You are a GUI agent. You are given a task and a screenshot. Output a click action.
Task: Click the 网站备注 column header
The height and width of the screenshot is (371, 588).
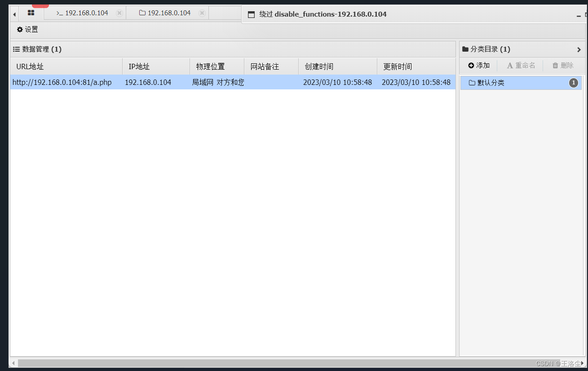(x=271, y=66)
